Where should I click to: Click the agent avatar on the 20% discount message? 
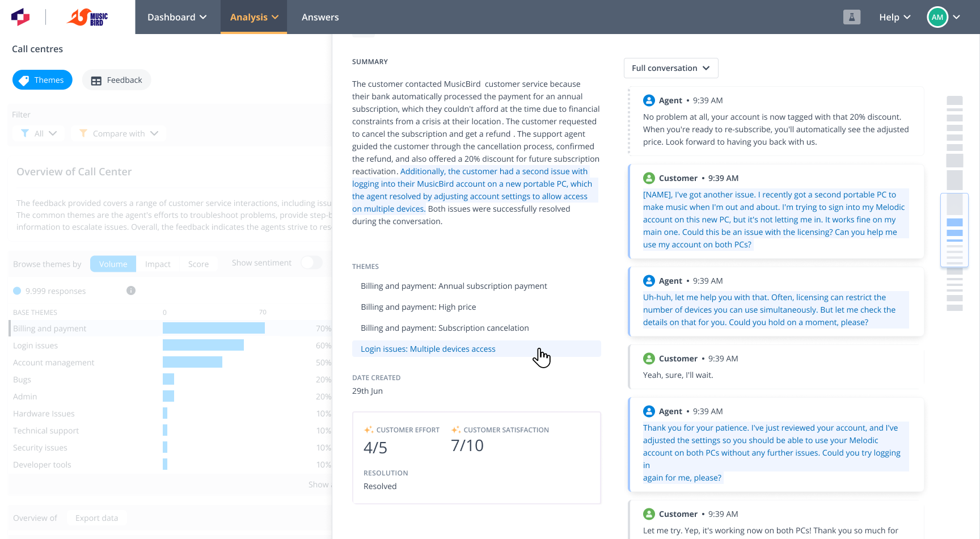[x=649, y=100]
